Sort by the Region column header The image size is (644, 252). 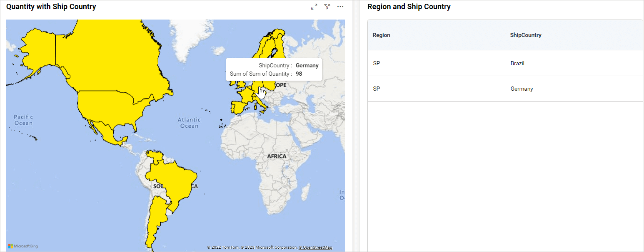381,35
